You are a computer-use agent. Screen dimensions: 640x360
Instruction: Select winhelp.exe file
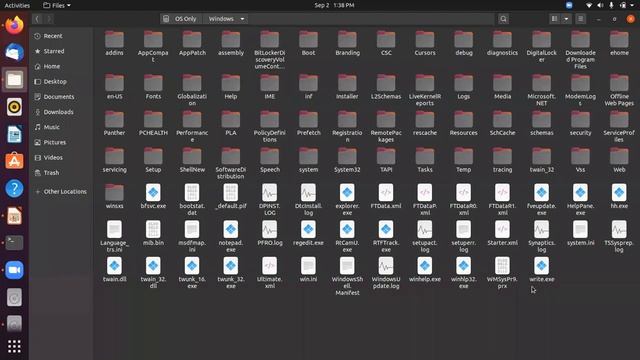[x=424, y=270]
